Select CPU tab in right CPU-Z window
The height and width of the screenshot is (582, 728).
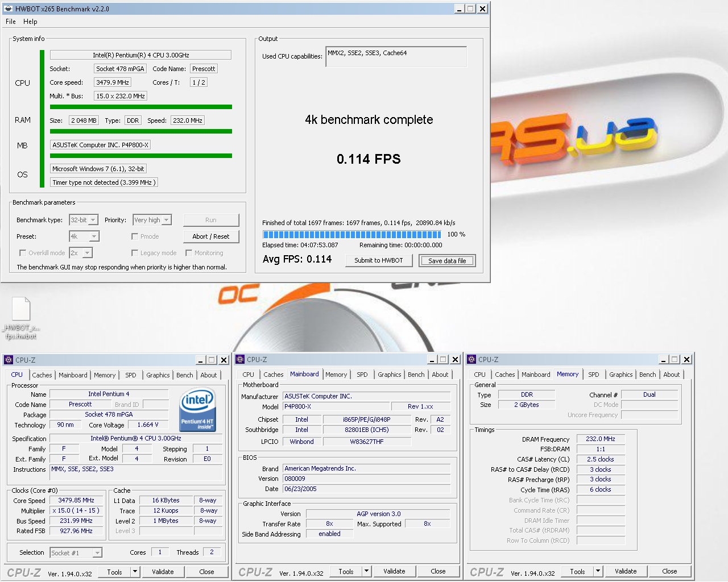(x=480, y=375)
